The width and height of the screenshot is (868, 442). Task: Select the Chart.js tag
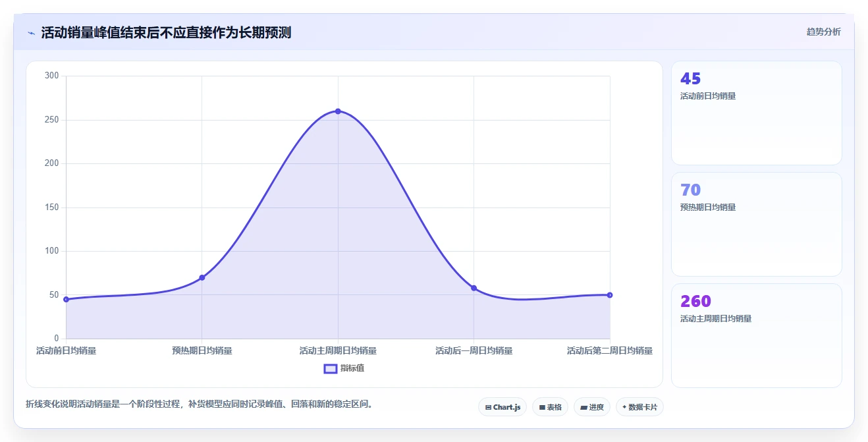[x=502, y=407]
